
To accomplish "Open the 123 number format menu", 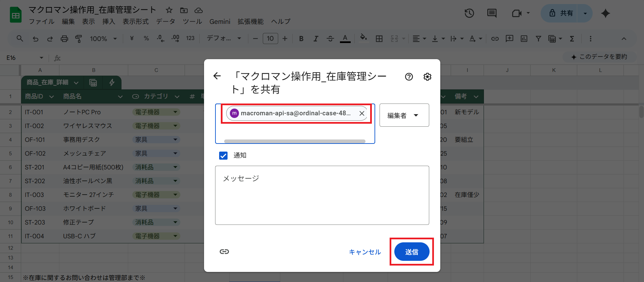I will coord(190,39).
